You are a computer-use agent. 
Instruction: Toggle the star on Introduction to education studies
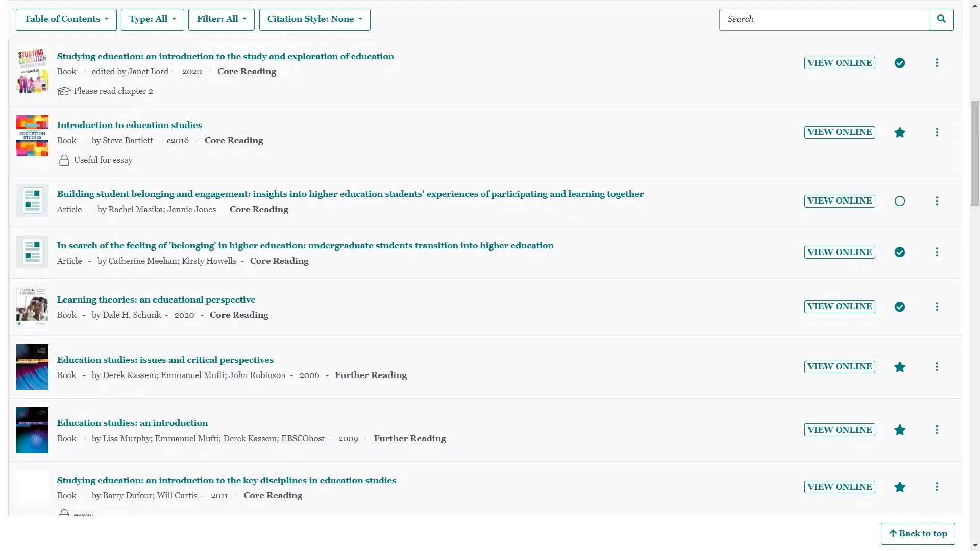click(x=899, y=132)
